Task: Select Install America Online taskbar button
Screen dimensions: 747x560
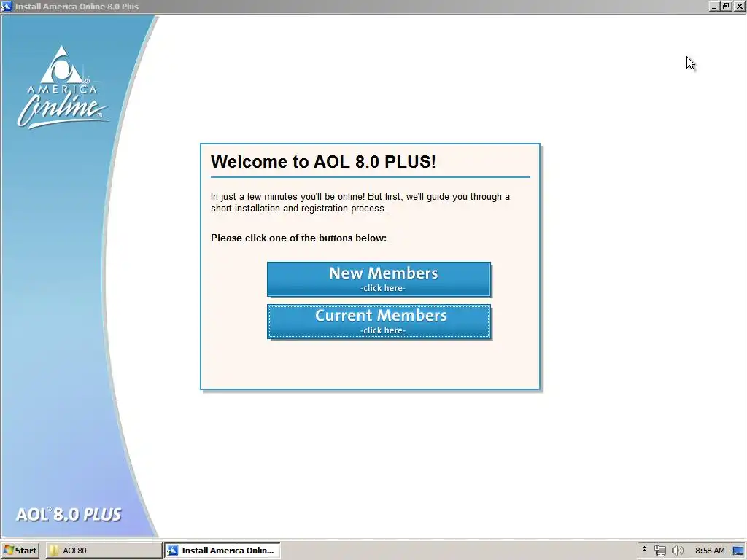Action: 222,551
